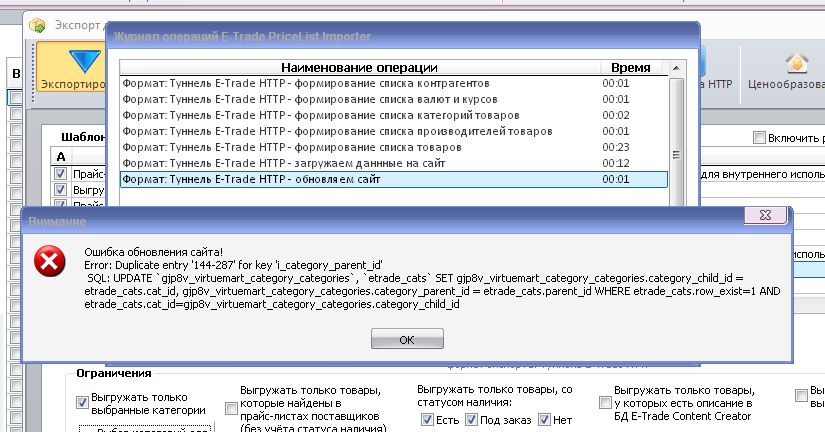The image size is (825, 432).
Task: Toggle checkbox of 'Прайс' template row
Action: (61, 173)
